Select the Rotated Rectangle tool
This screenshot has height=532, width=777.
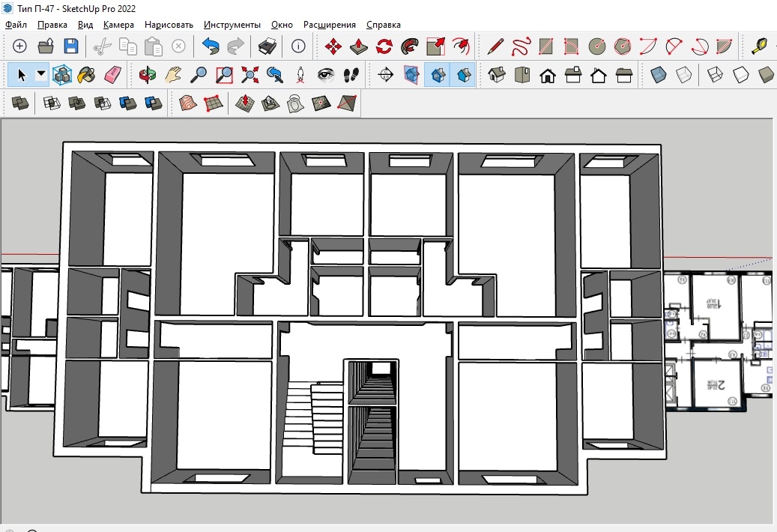[572, 46]
